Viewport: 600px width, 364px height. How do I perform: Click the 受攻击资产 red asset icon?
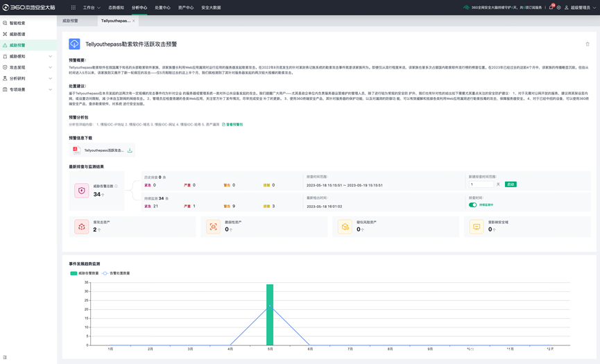(x=82, y=227)
